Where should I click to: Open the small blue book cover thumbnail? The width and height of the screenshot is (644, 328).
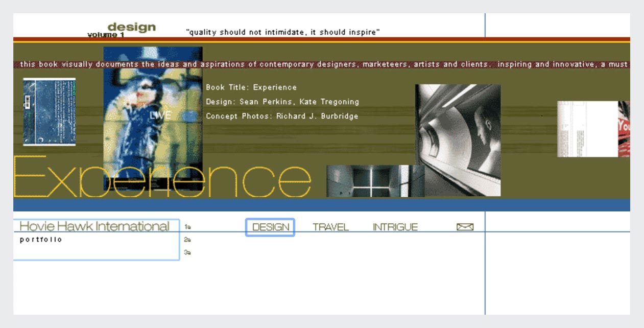[49, 112]
